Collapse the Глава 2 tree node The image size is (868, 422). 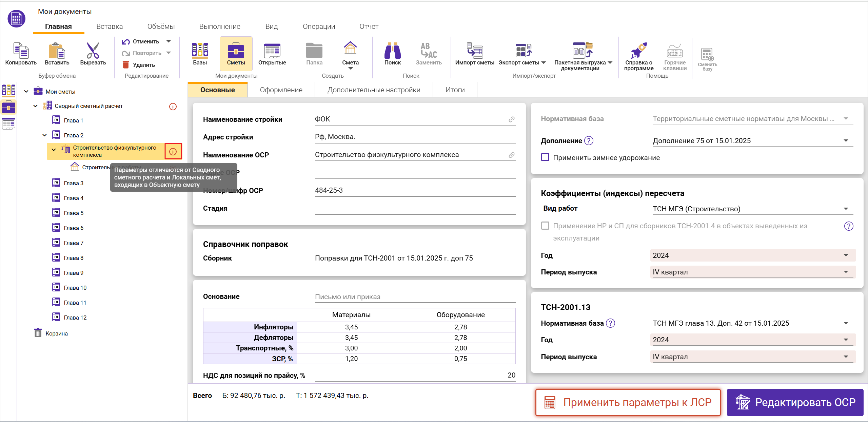point(44,135)
